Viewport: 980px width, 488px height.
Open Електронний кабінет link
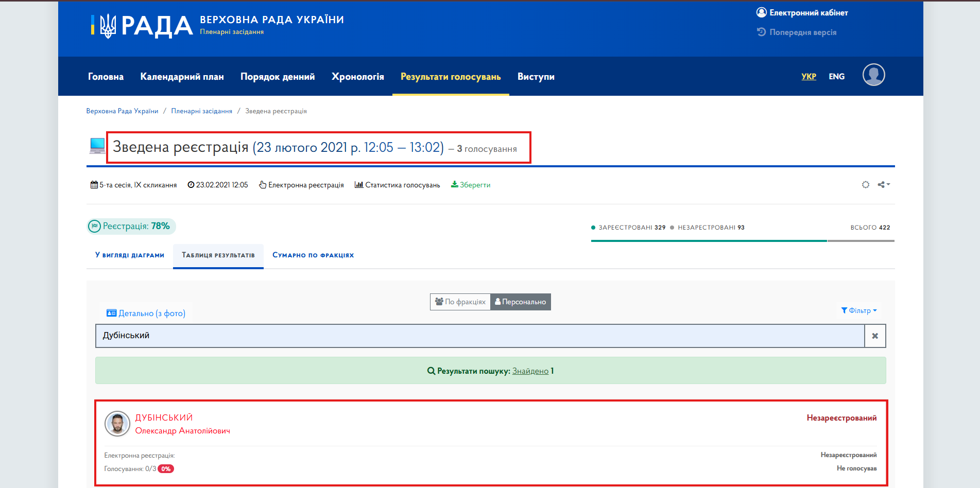tap(802, 12)
